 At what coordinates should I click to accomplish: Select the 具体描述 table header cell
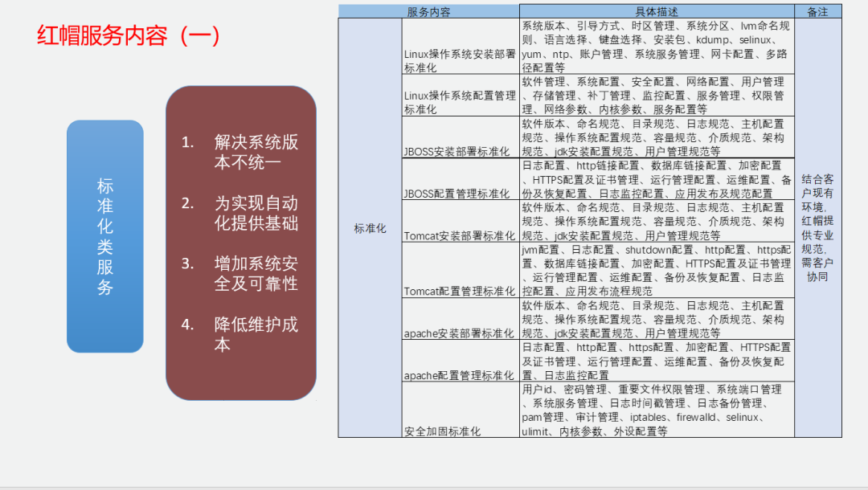pos(657,11)
